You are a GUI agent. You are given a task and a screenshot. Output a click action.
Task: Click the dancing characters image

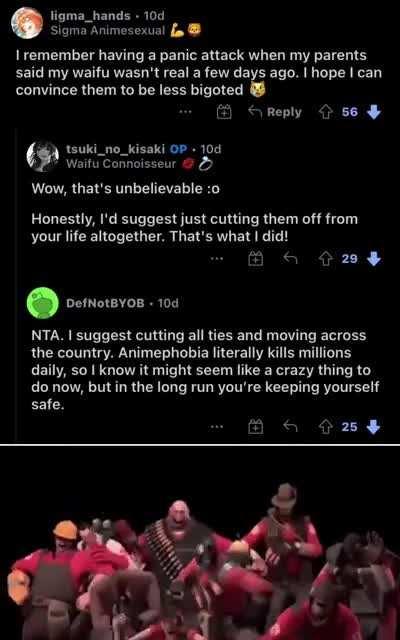200,543
